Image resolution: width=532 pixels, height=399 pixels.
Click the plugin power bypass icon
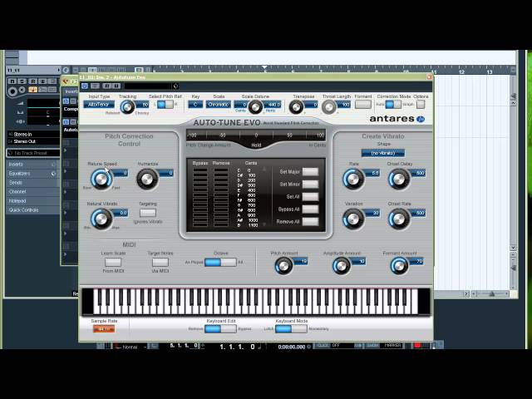(85, 86)
